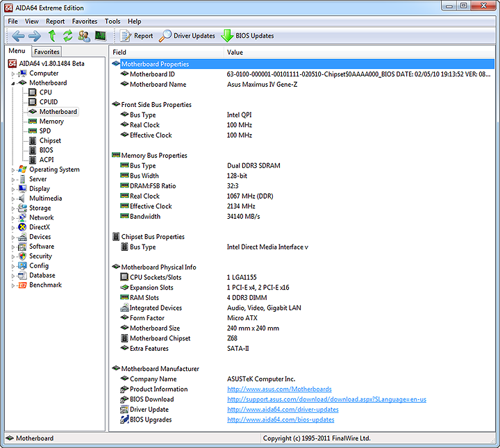The height and width of the screenshot is (448, 500).
Task: Open the View menu
Action: [31, 22]
